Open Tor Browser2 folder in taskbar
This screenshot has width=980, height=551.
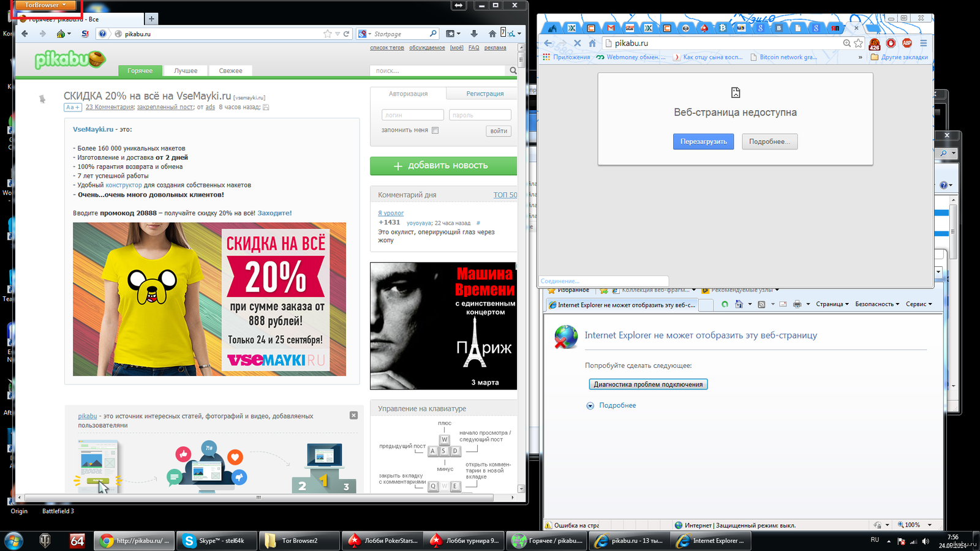click(x=300, y=541)
